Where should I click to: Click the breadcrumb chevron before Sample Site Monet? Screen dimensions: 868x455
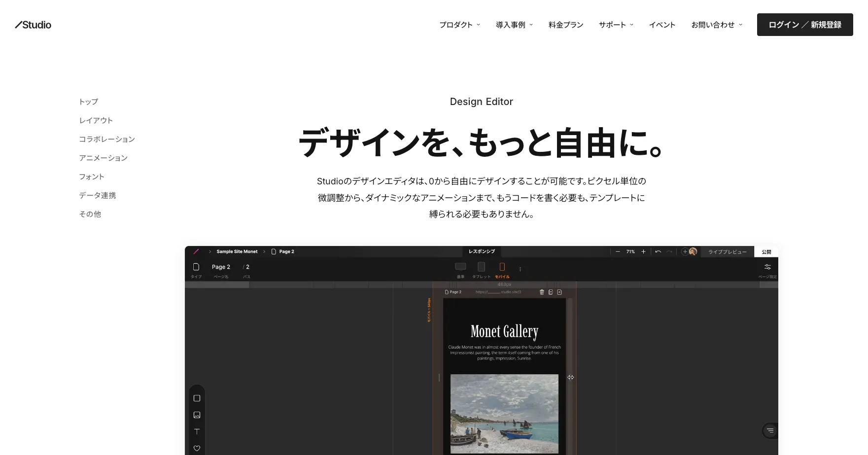210,251
